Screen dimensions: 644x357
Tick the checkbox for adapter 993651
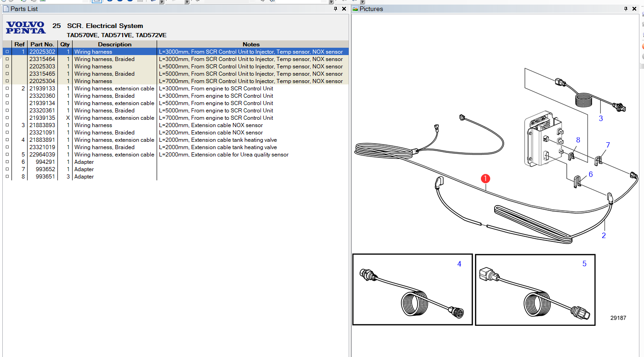pyautogui.click(x=7, y=177)
